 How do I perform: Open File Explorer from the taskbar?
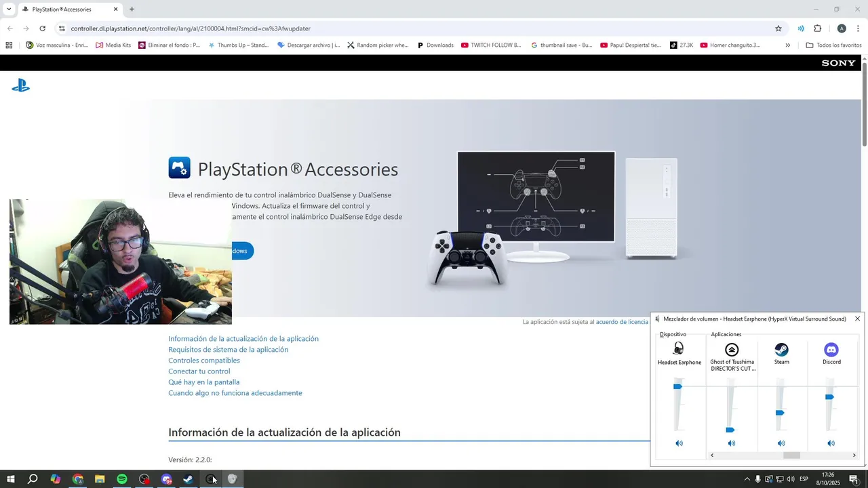coord(100,479)
